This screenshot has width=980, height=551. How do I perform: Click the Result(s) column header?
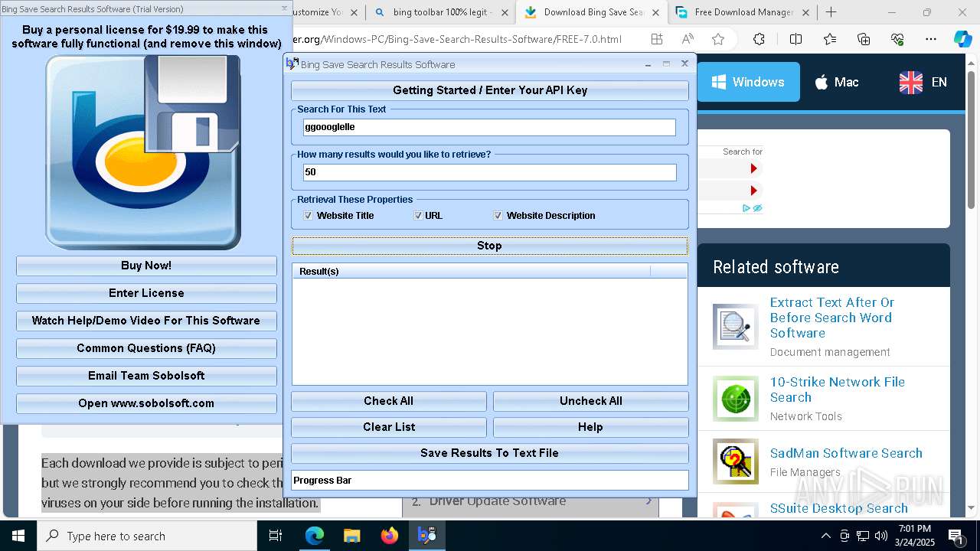pos(471,271)
